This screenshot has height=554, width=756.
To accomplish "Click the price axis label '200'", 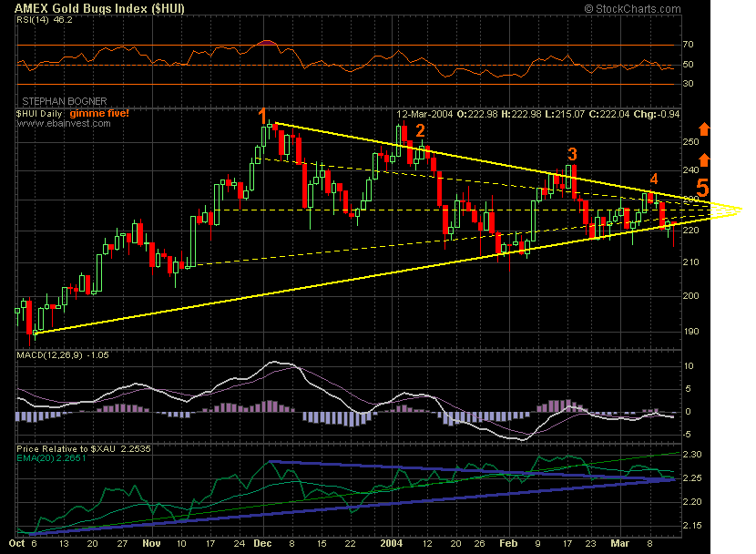I will [691, 296].
